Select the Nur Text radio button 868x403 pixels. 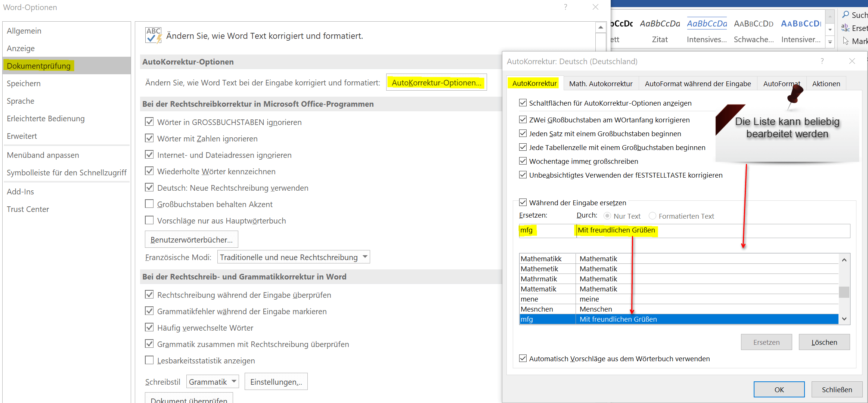tap(607, 216)
